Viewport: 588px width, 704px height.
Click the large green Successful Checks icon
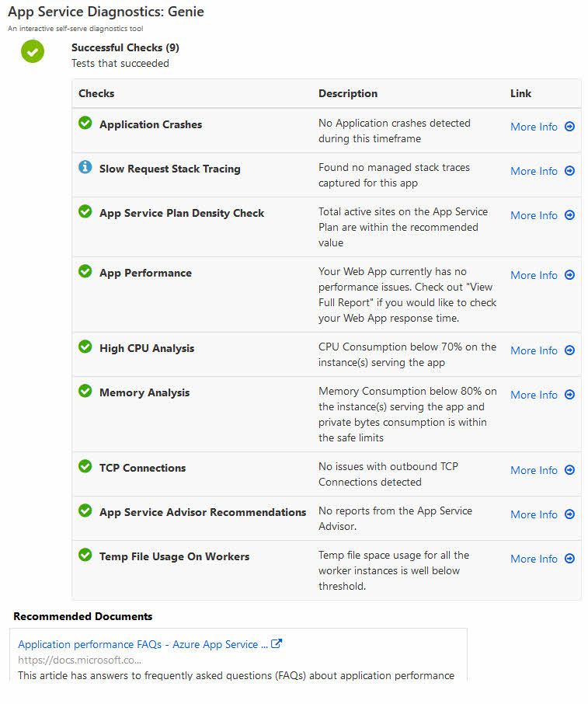pos(33,51)
